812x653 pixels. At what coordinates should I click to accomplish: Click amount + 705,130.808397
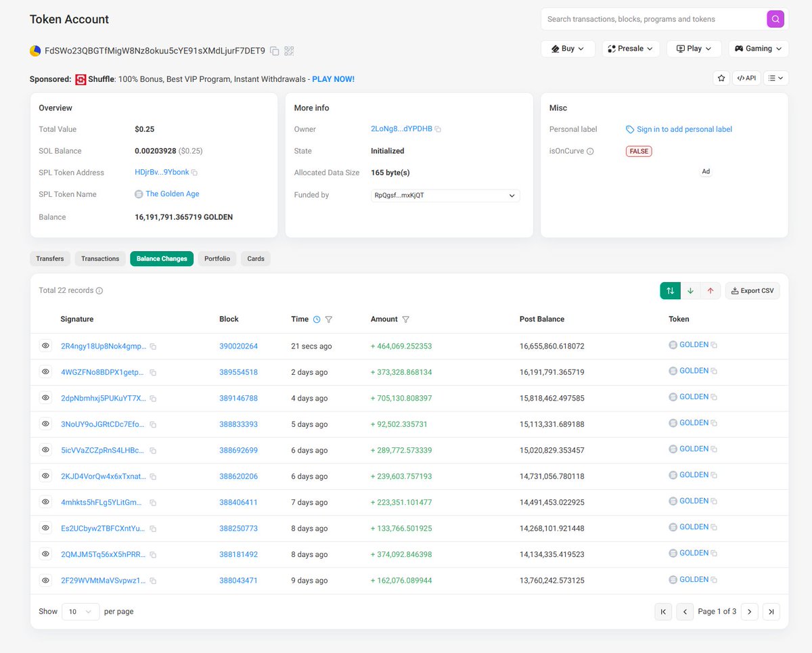[x=401, y=398]
